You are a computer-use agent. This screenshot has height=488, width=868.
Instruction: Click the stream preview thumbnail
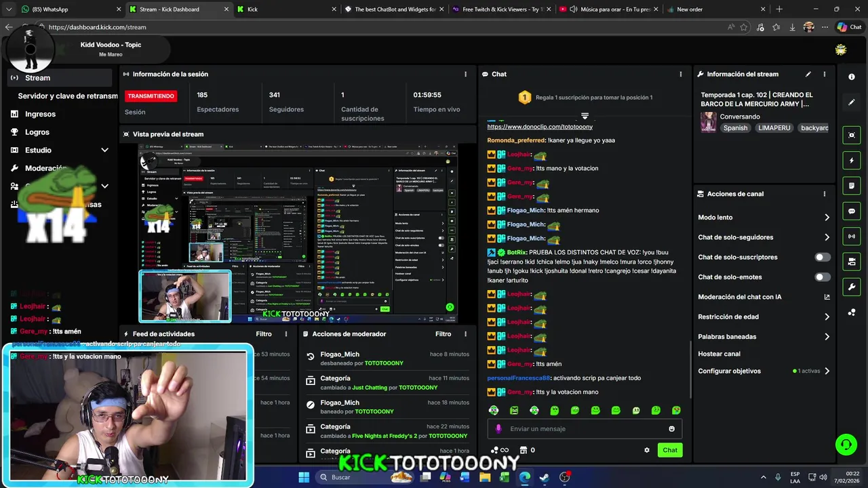(298, 234)
